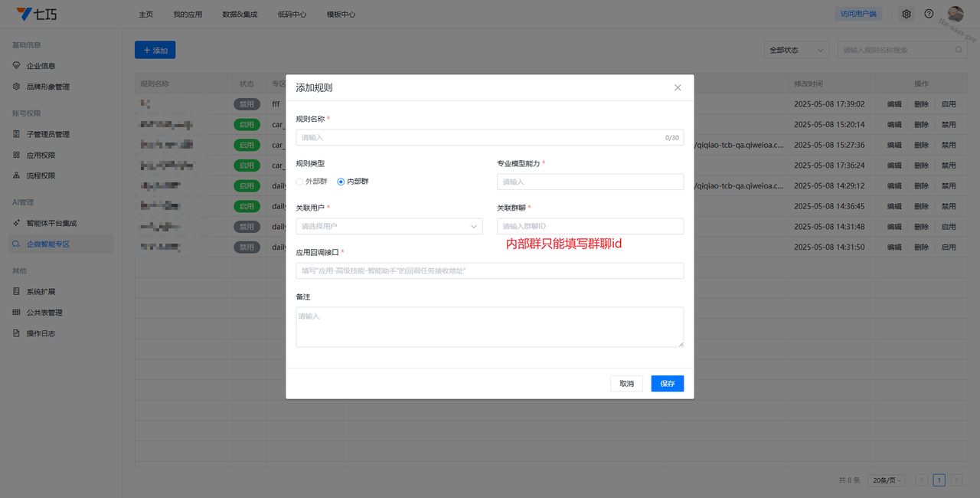
Task: Open 操作日志 in the sidebar
Action: [x=41, y=333]
